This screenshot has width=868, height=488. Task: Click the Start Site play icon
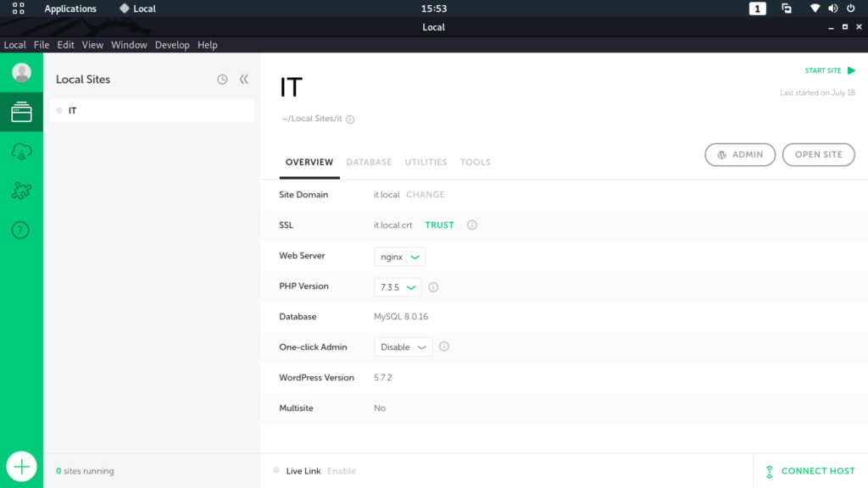[x=851, y=70]
